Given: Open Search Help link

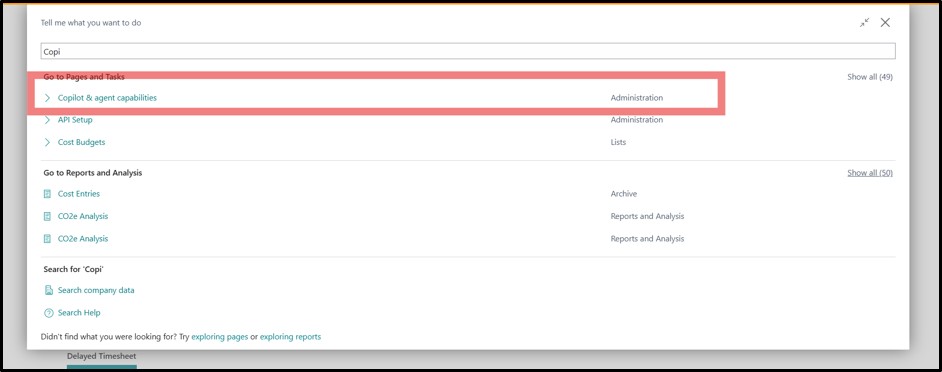Looking at the screenshot, I should click(79, 313).
